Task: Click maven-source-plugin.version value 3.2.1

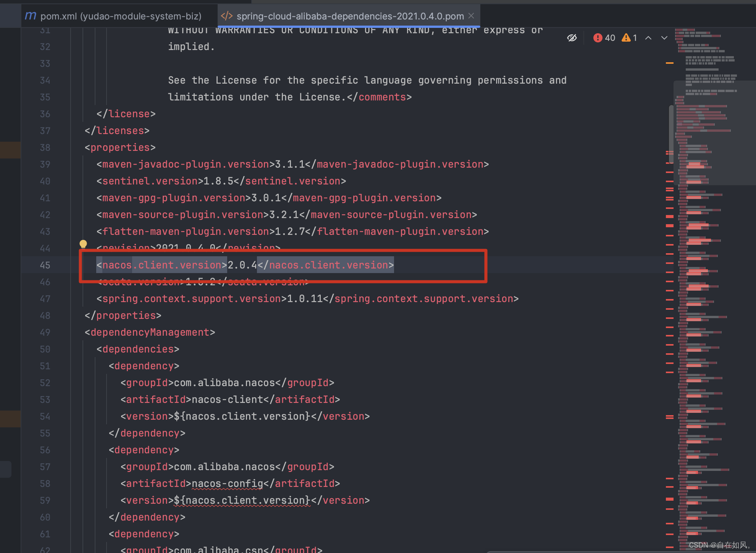Action: [x=284, y=215]
